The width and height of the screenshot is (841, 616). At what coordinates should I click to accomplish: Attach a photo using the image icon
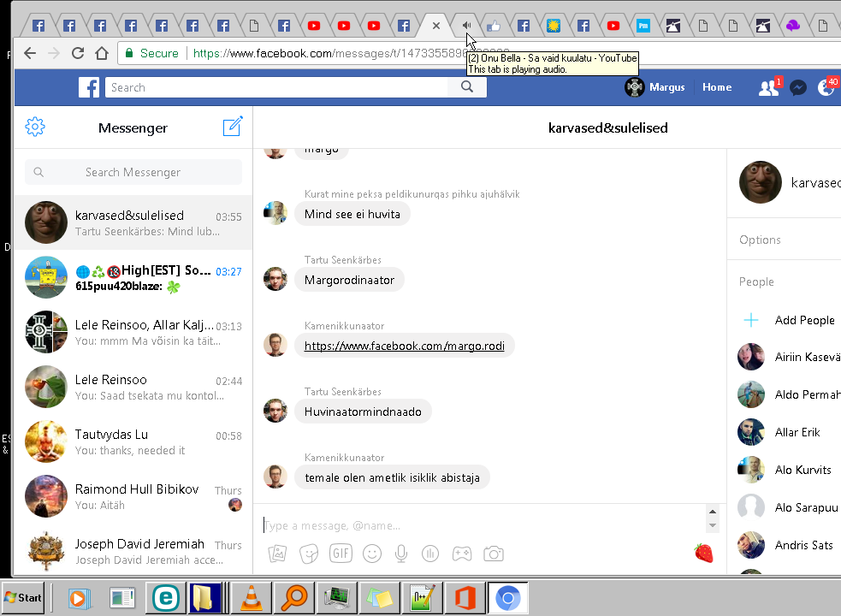277,554
